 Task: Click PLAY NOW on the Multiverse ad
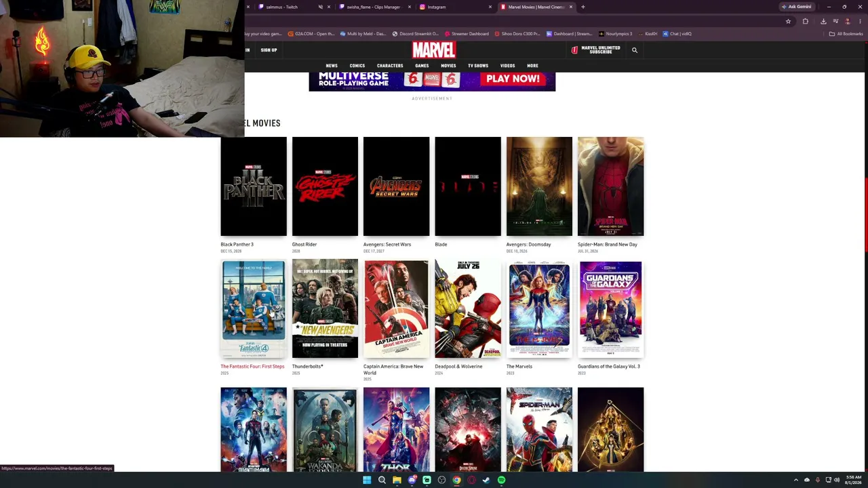[x=513, y=79]
